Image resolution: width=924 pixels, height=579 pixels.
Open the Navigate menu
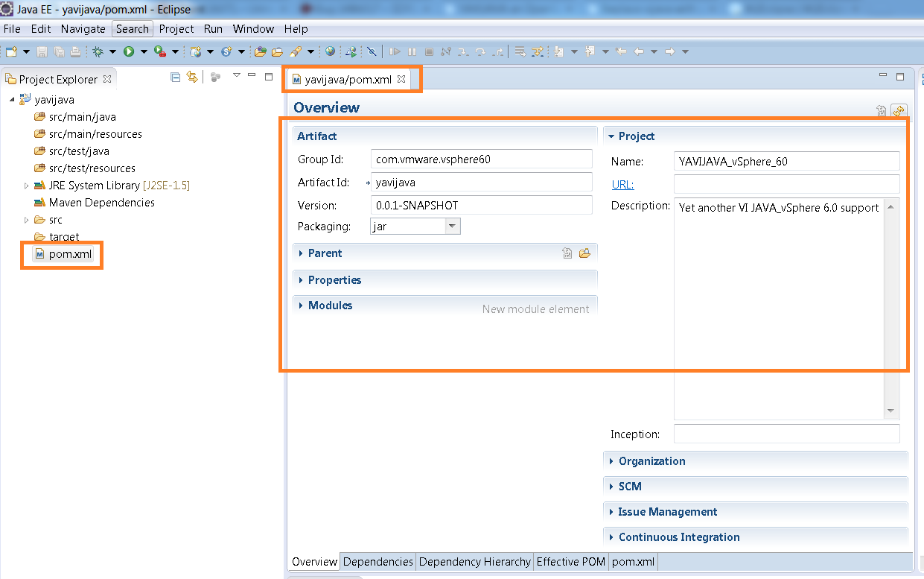[83, 29]
